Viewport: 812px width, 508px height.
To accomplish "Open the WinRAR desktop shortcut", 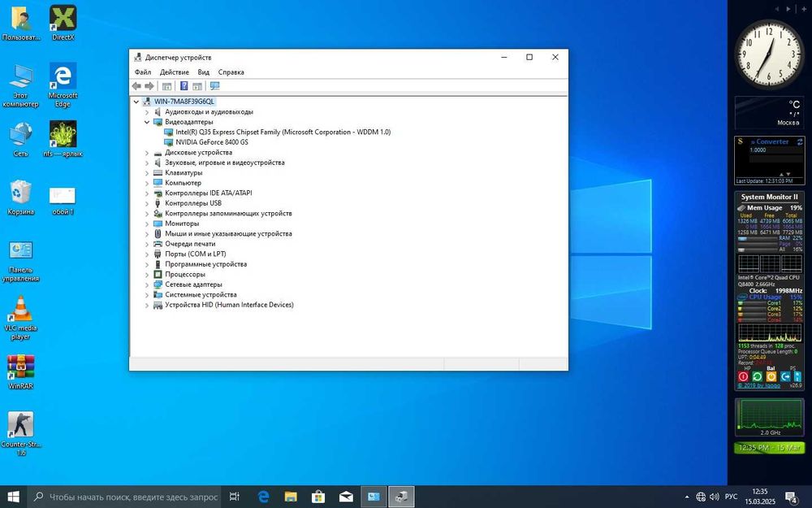I will tap(20, 367).
